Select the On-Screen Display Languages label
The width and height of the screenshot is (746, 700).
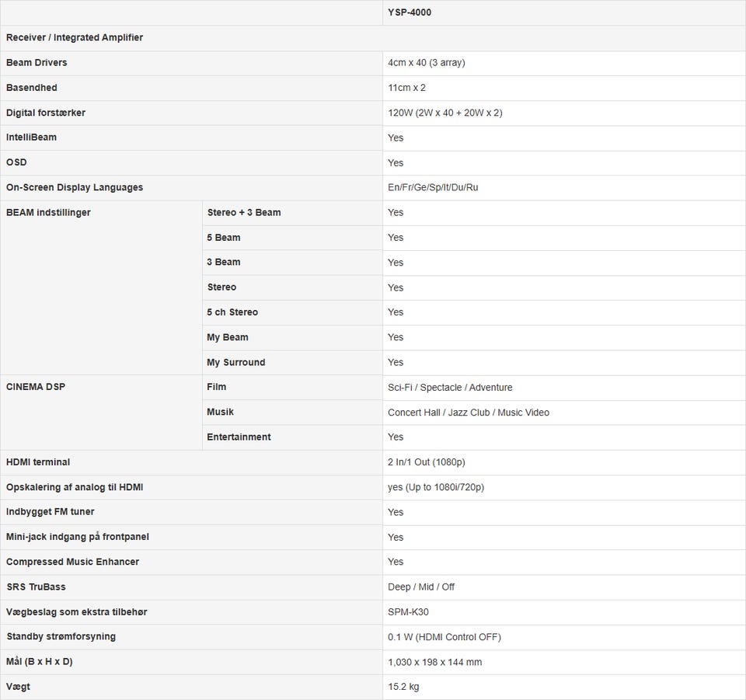pyautogui.click(x=75, y=187)
